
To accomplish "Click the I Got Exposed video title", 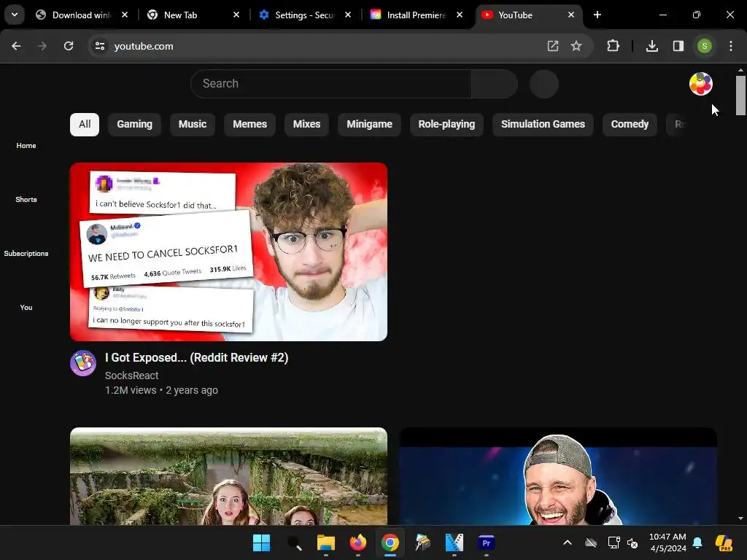I will click(x=197, y=357).
